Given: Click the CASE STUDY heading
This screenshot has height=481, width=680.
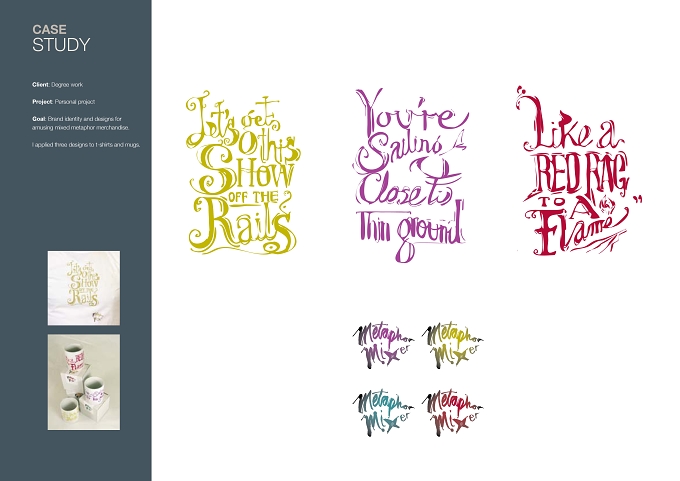Looking at the screenshot, I should (61, 38).
